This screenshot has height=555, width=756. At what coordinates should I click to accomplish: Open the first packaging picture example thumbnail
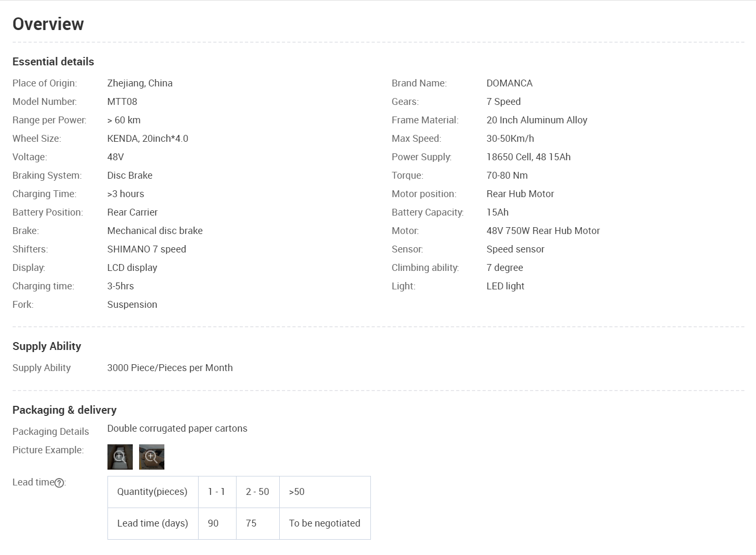(120, 456)
